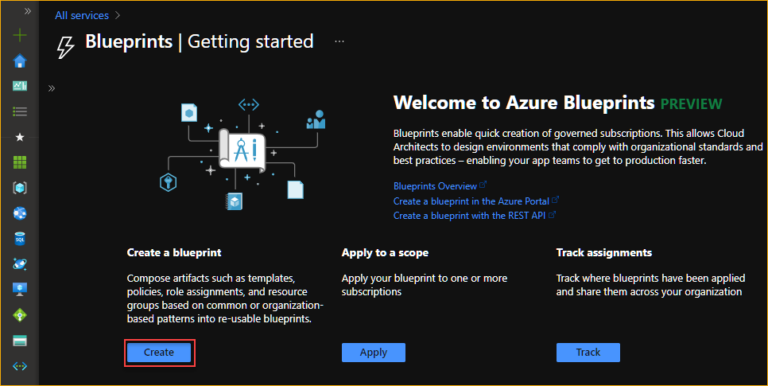Go back to All services breadcrumb
The image size is (768, 386).
coord(82,15)
